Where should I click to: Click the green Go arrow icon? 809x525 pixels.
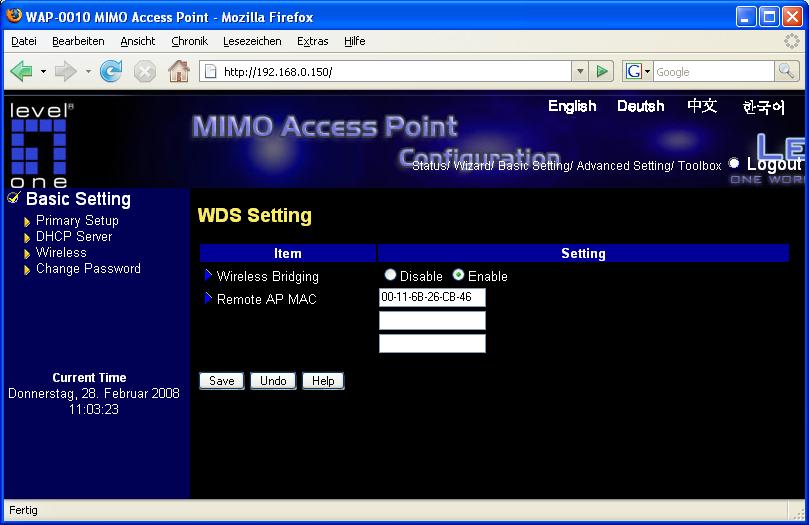[602, 71]
